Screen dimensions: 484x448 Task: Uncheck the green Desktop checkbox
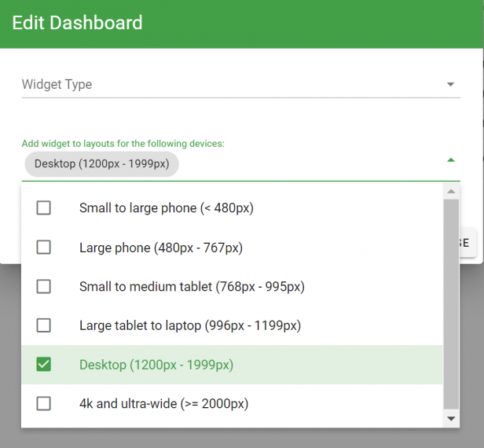pos(44,365)
